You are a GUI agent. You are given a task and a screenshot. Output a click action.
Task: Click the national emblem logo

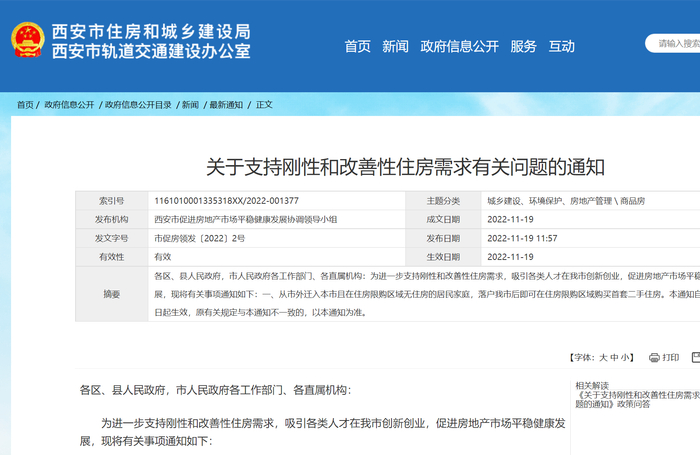click(x=28, y=40)
